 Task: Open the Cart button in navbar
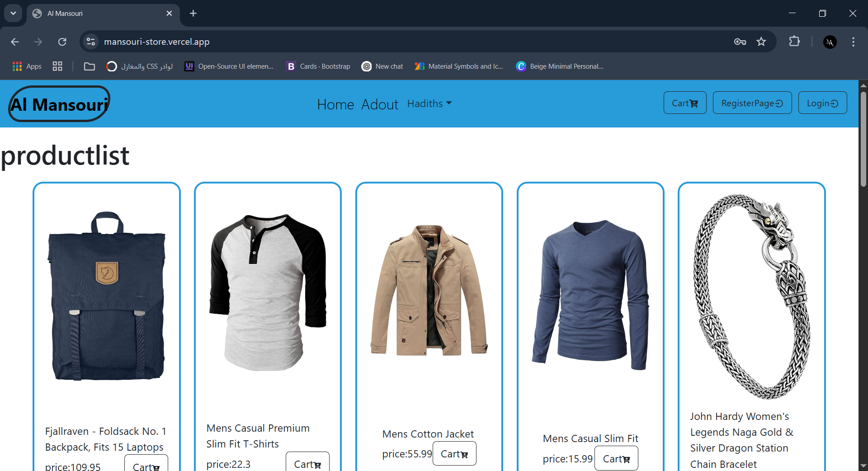685,103
